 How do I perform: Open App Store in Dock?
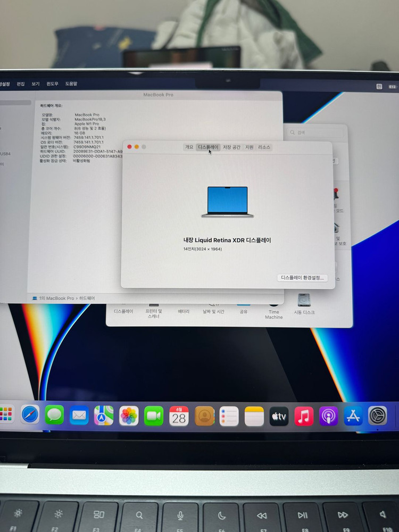tap(353, 415)
